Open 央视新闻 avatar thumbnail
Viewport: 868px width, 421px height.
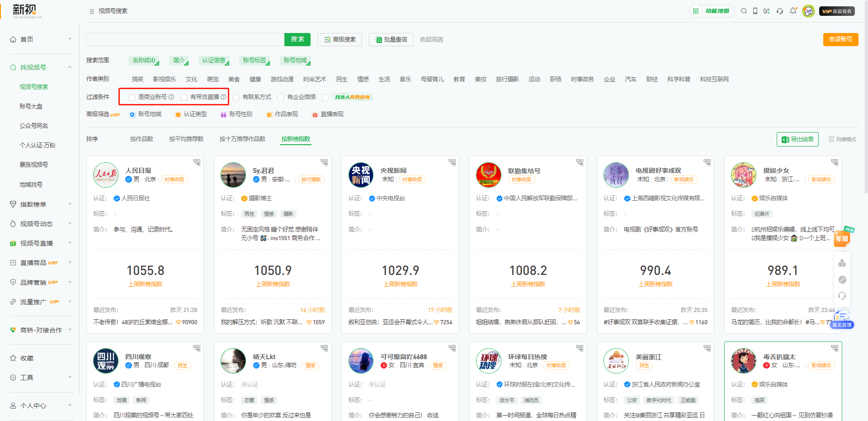tap(361, 175)
